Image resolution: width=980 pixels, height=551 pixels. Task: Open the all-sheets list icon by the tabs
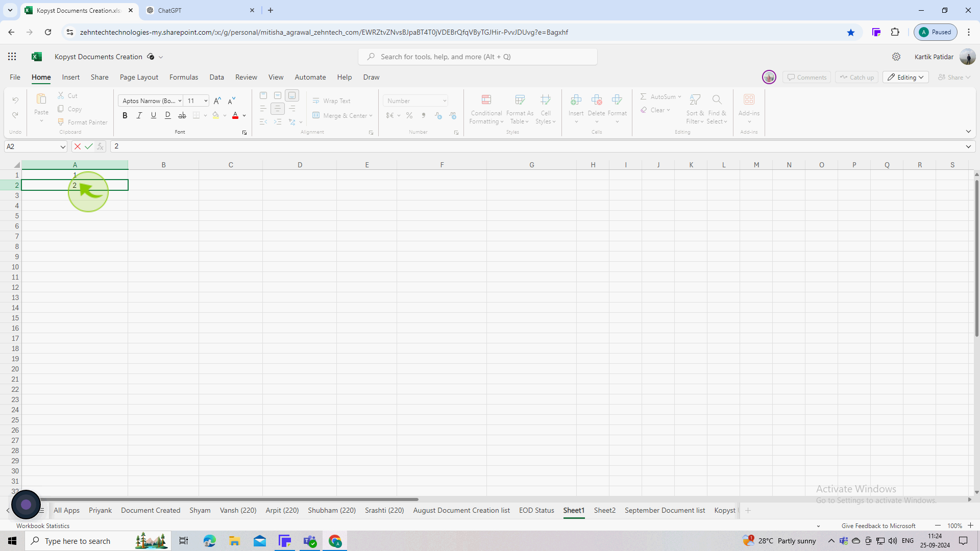tap(42, 510)
